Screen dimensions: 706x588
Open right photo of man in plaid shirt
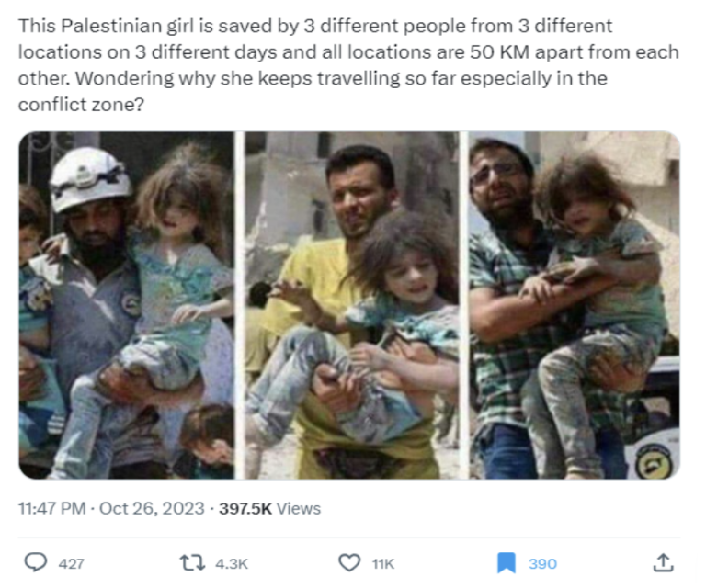point(574,305)
